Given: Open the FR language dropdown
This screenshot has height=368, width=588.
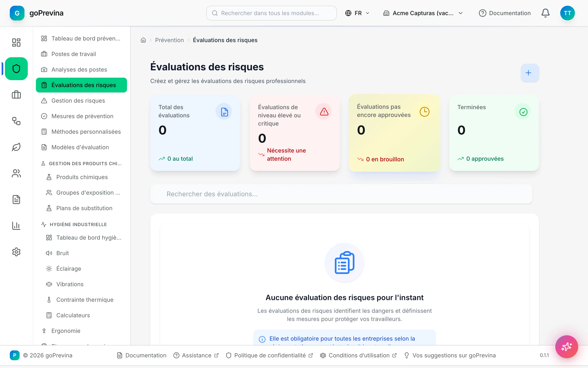Looking at the screenshot, I should point(357,13).
